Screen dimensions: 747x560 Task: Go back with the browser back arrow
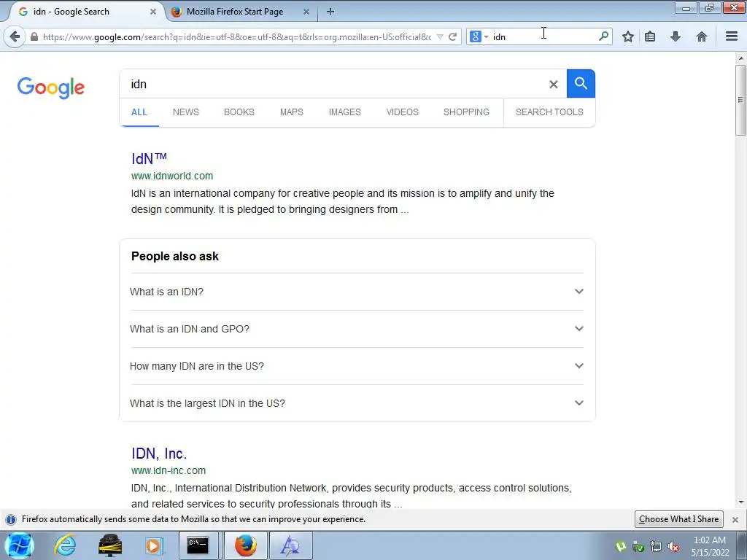pyautogui.click(x=15, y=36)
